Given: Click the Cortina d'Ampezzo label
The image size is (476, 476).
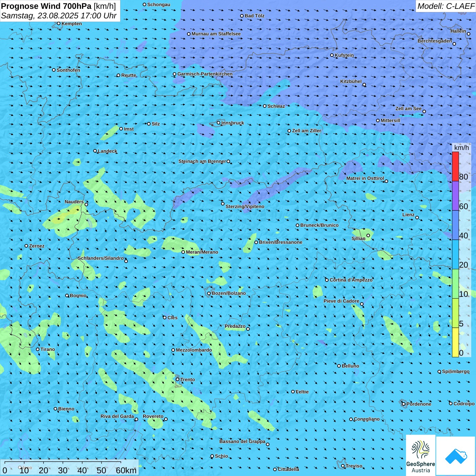Looking at the screenshot, I should click(x=351, y=280).
